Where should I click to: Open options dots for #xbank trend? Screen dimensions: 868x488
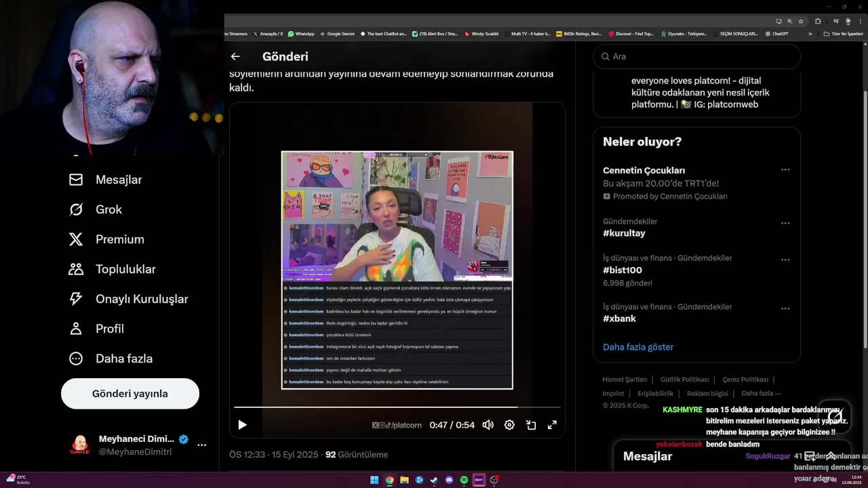click(x=785, y=308)
